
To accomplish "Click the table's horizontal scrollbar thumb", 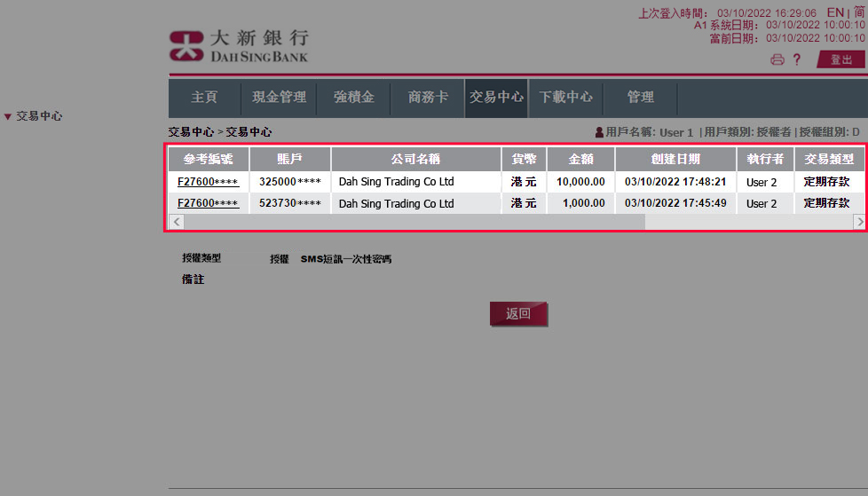I will 414,222.
